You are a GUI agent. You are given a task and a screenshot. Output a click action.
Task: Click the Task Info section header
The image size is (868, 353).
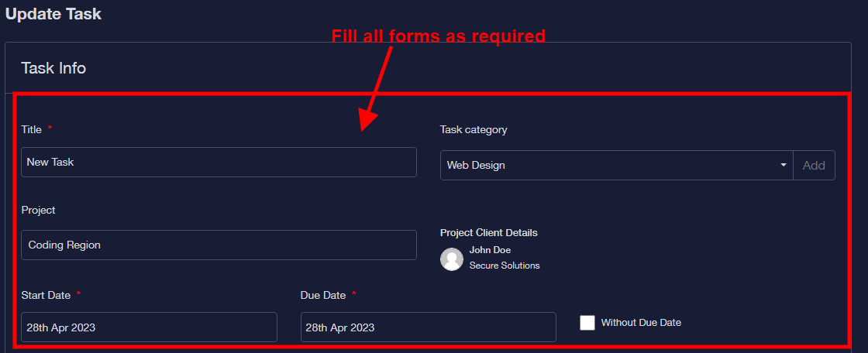click(x=53, y=68)
